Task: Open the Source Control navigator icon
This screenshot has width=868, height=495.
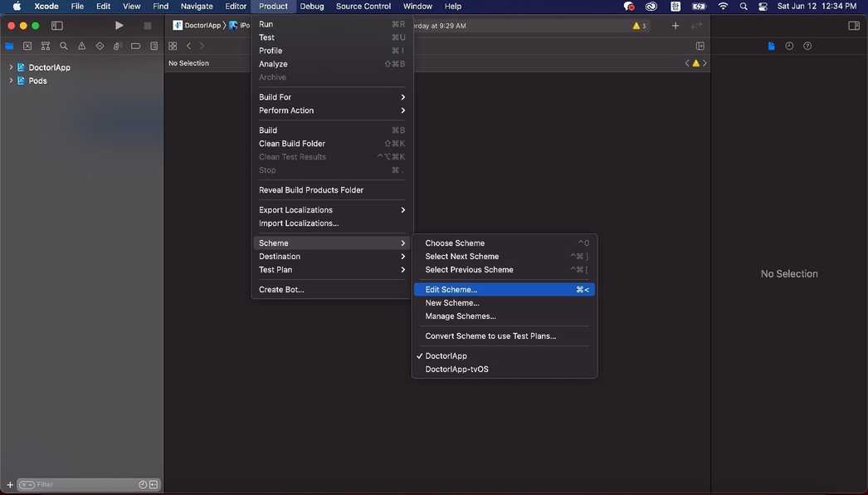Action: pyautogui.click(x=27, y=46)
